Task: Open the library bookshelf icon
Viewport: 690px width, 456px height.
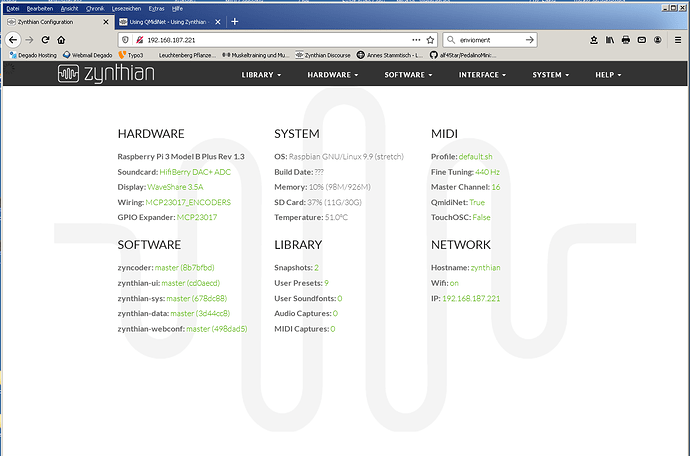Action: click(609, 40)
